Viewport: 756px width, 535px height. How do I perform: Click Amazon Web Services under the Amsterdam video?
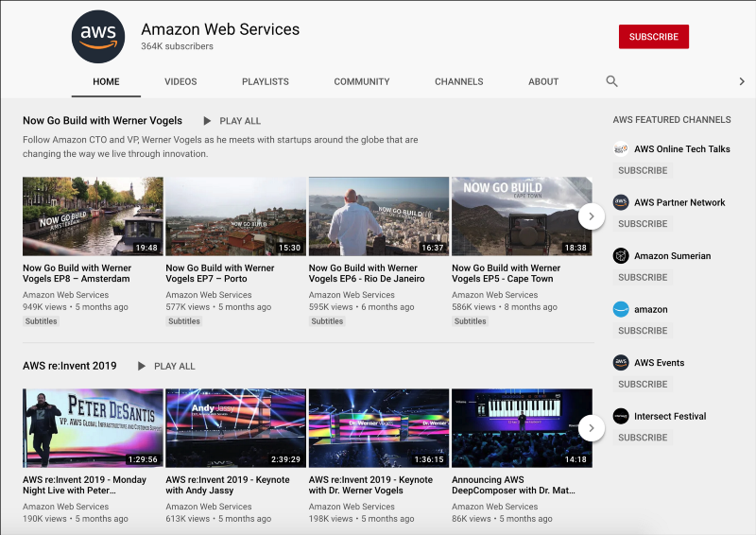[65, 295]
